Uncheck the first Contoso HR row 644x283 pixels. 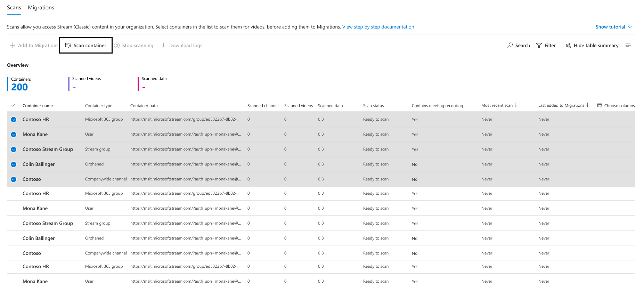(14, 120)
